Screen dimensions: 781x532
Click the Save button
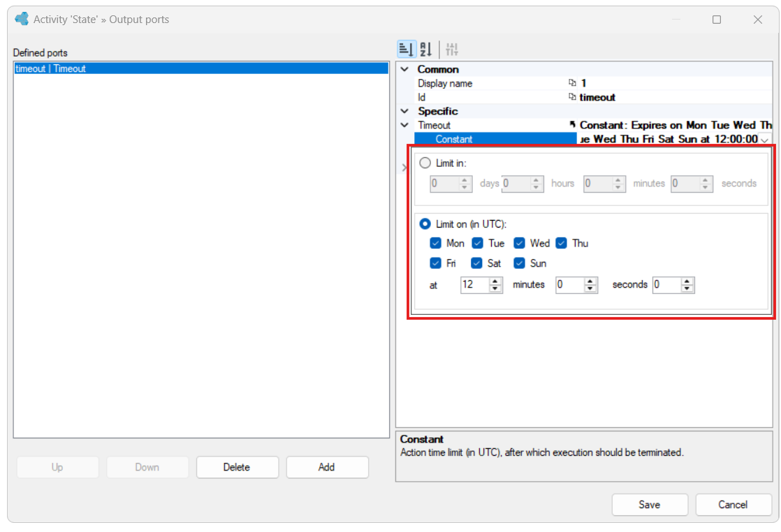[650, 505]
